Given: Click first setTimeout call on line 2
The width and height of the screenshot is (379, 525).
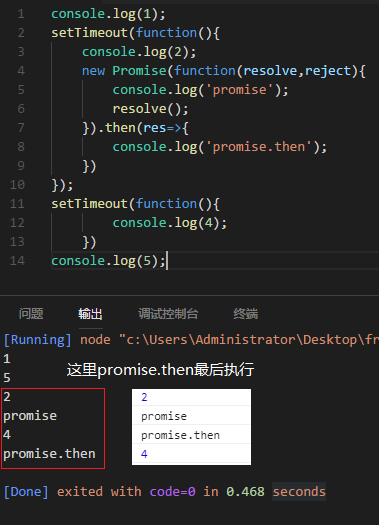Looking at the screenshot, I should [89, 33].
